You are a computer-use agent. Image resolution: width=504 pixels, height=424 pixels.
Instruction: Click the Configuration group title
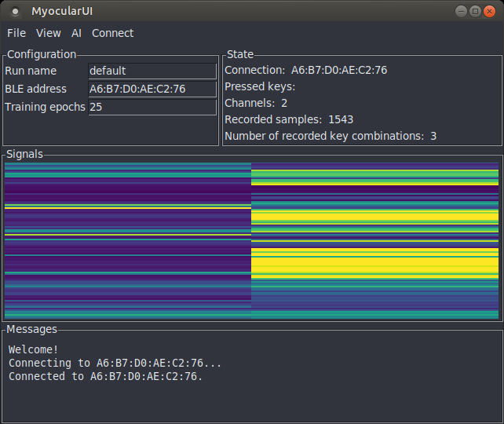click(42, 54)
